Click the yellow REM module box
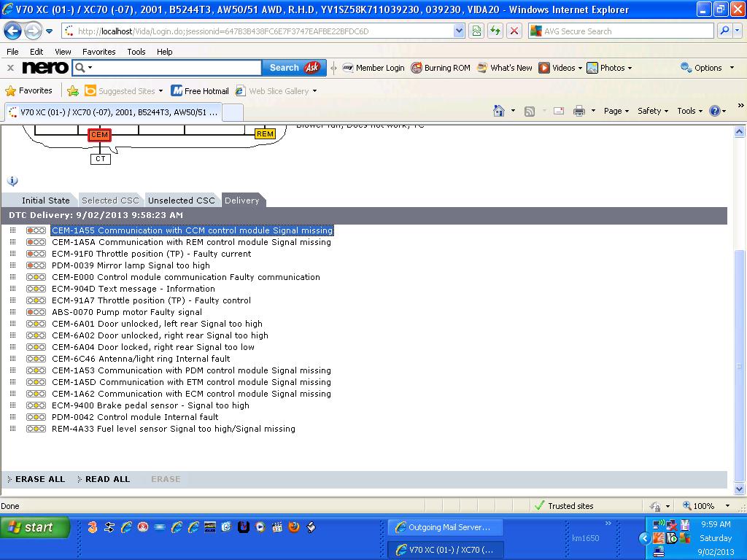The height and width of the screenshot is (560, 747). click(265, 134)
